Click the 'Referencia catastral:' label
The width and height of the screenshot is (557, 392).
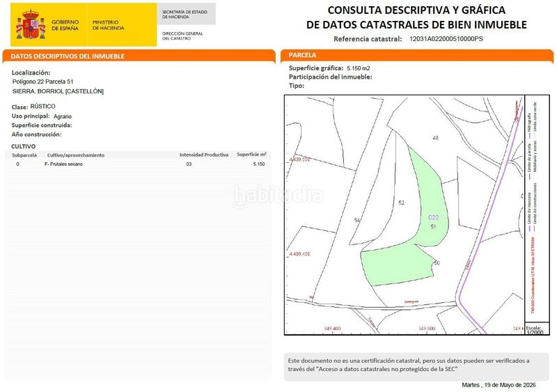368,39
